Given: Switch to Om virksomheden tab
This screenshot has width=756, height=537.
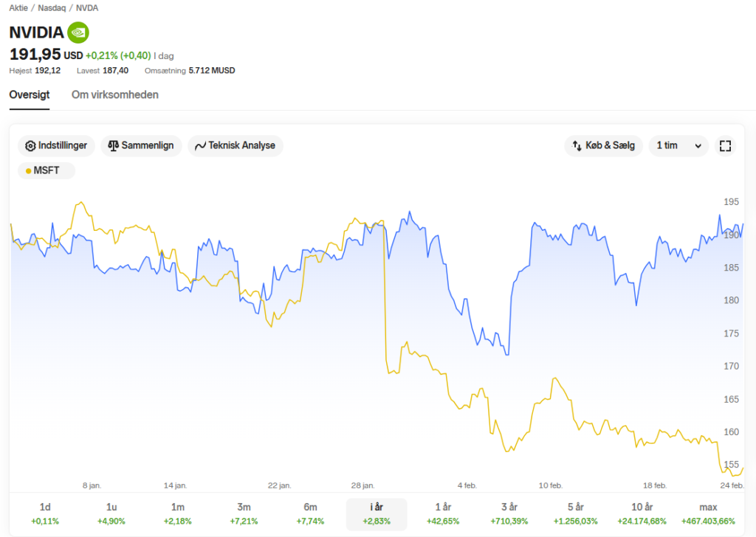Looking at the screenshot, I should coord(114,95).
